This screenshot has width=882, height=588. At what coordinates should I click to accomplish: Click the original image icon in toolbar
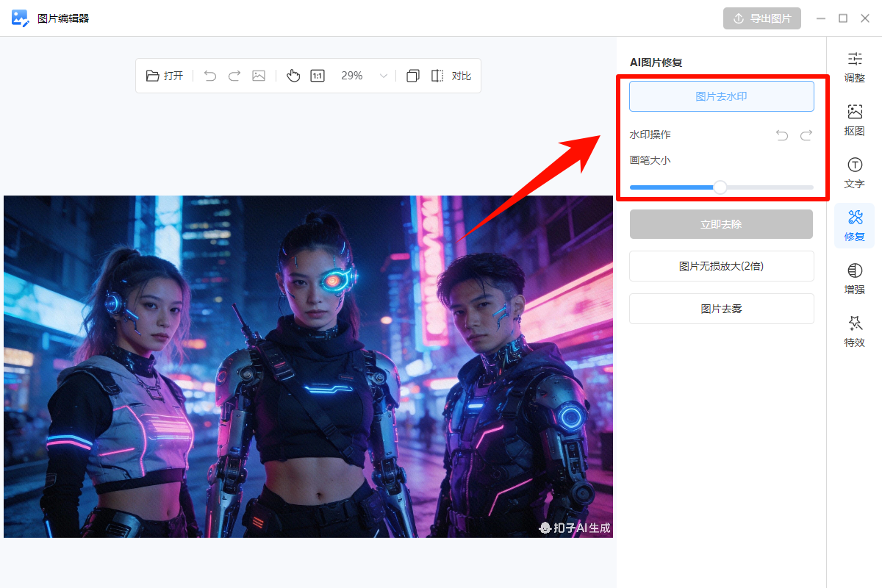click(259, 76)
